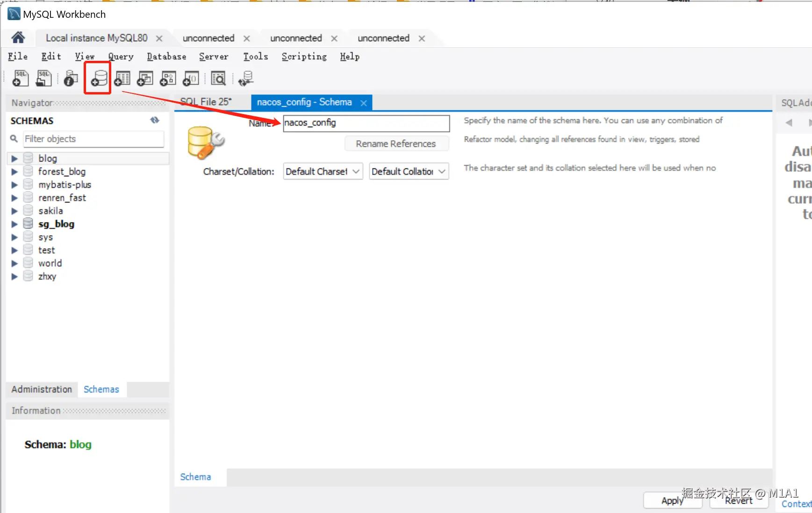This screenshot has width=812, height=513.
Task: Close the nacos_config - Schema tab
Action: 364,103
